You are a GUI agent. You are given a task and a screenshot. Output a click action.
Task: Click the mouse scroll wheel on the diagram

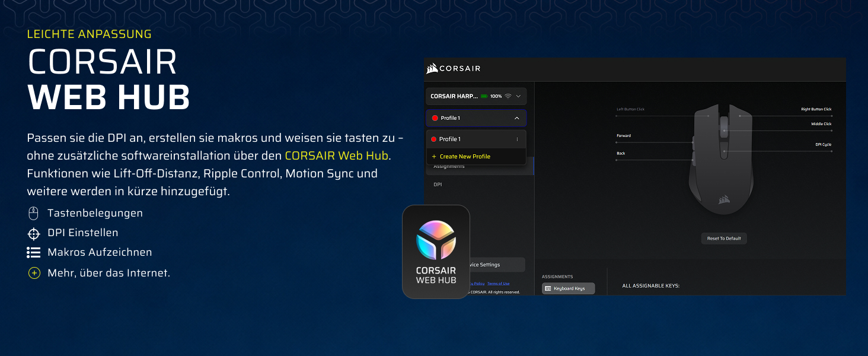click(x=724, y=128)
